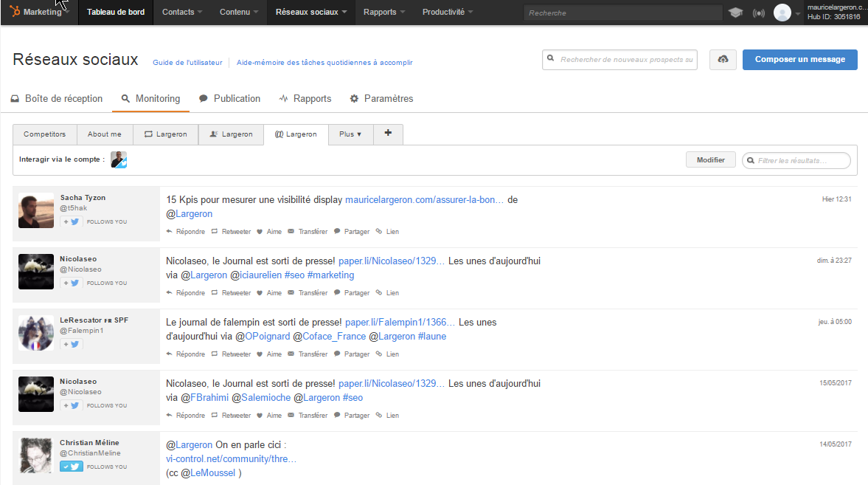The image size is (868, 485).
Task: Reply to Nicolaseo's #seo #marketing tweet
Action: (185, 292)
